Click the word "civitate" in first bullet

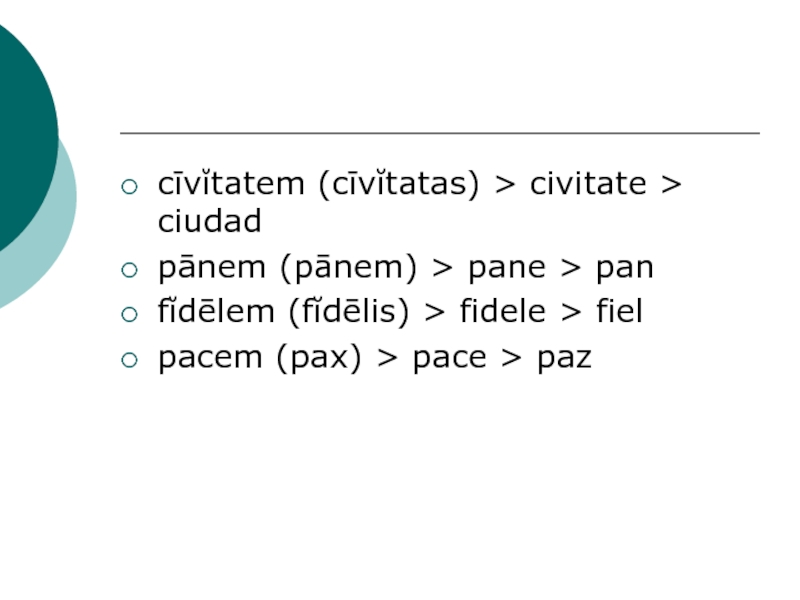588,185
